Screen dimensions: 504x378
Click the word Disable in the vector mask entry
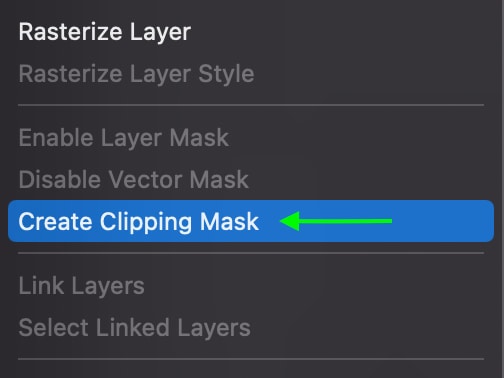[x=60, y=179]
